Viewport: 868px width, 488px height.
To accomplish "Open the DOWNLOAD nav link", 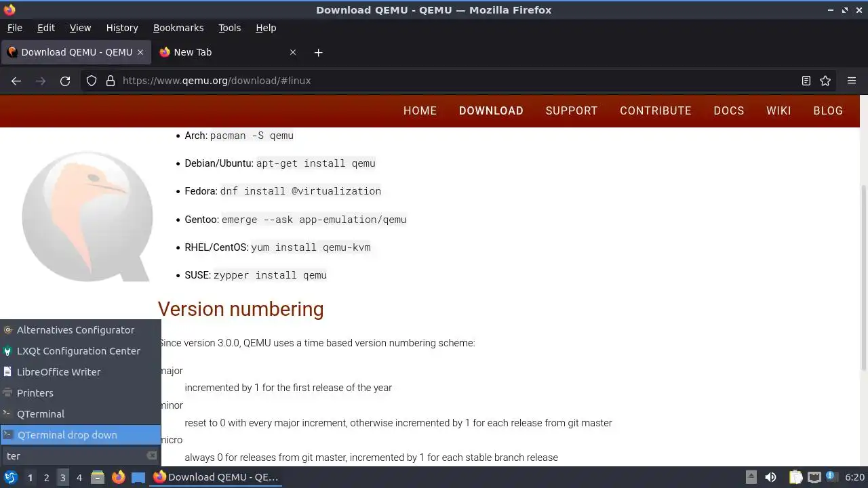I will [491, 110].
